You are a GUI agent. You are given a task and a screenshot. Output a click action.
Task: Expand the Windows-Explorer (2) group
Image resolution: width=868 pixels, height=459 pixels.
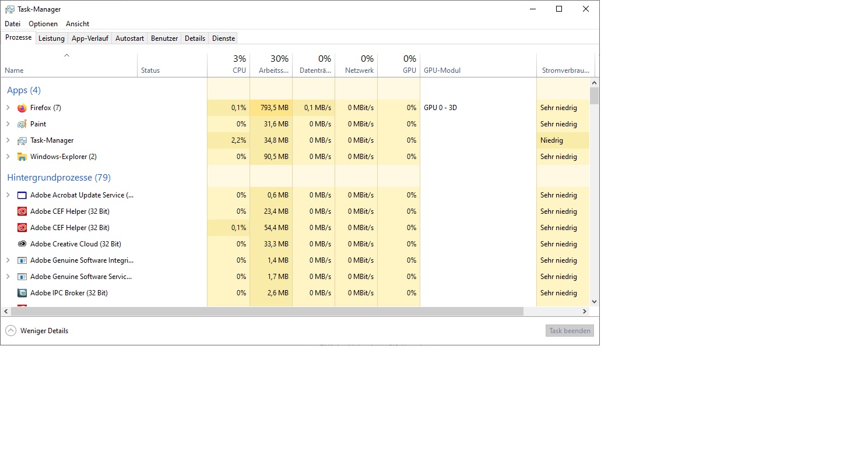pyautogui.click(x=8, y=157)
